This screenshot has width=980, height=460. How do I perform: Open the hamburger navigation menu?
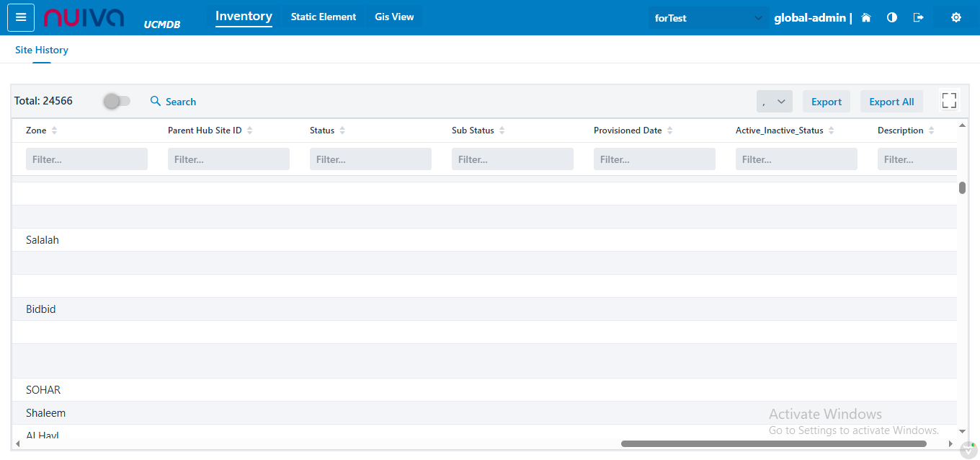pos(21,17)
